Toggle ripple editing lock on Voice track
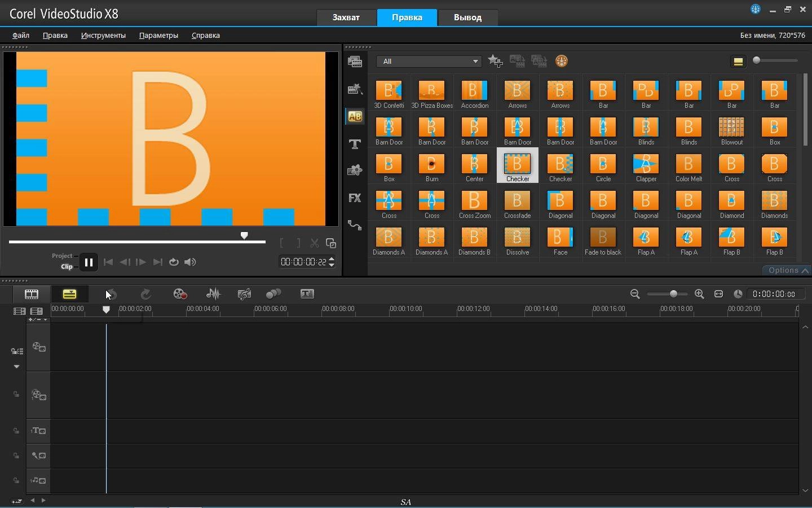812x508 pixels. (x=16, y=456)
